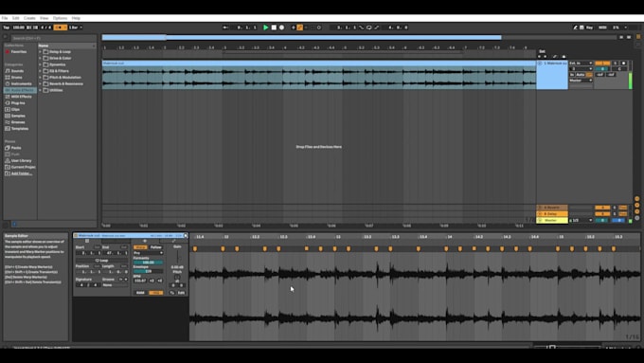Toggle the Draw Mode pencil icon
The height and width of the screenshot is (363, 644).
(576, 27)
